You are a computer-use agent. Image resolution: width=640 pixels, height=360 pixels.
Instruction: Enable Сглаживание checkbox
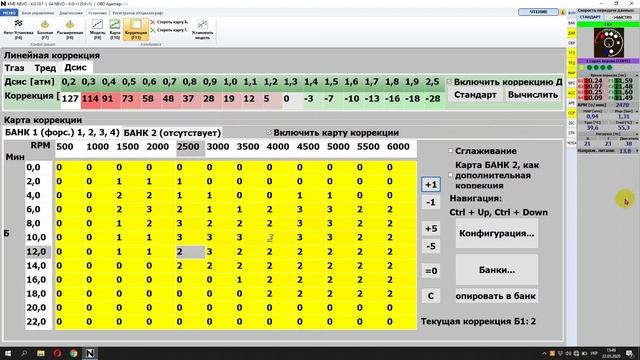click(x=451, y=151)
